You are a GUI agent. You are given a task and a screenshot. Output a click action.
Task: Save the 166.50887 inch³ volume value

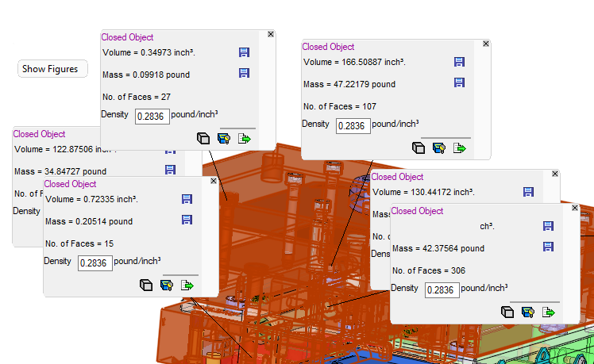point(459,62)
